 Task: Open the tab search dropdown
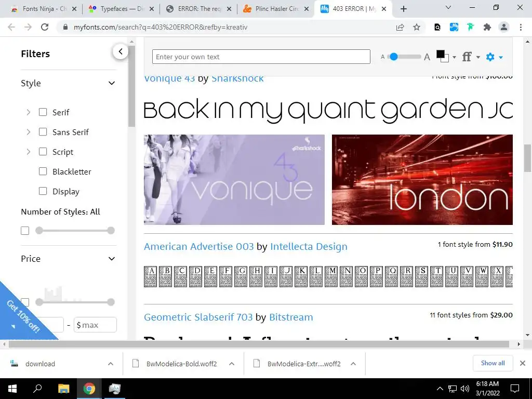pos(448,7)
